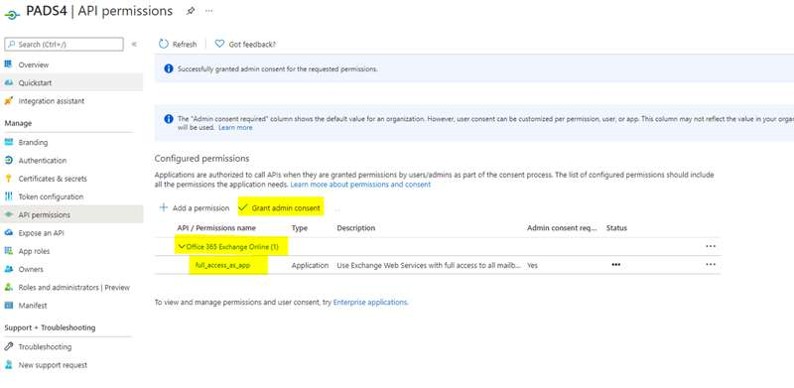This screenshot has height=388, width=794.
Task: Follow the Learn more link in banner
Action: pyautogui.click(x=235, y=128)
